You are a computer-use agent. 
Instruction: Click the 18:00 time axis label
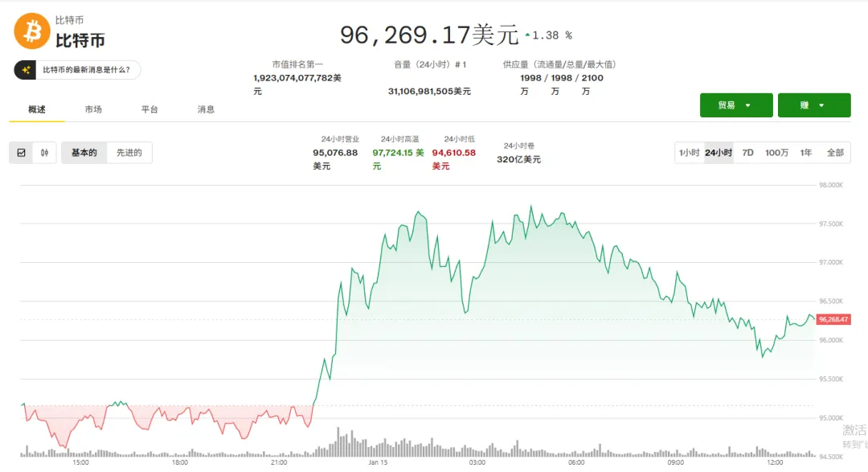(x=180, y=462)
